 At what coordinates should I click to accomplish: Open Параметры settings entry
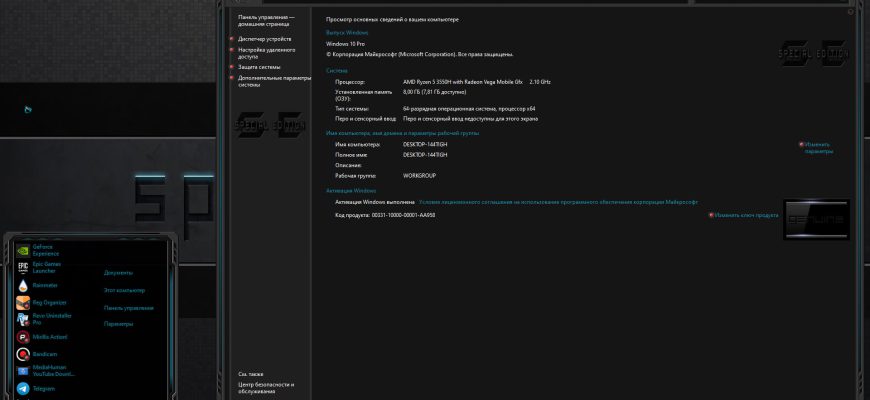[x=118, y=324]
